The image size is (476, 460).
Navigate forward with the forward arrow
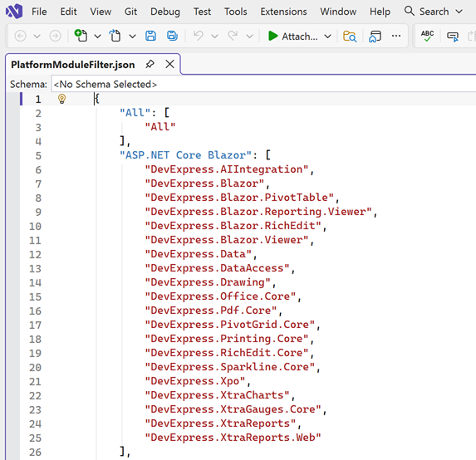55,36
